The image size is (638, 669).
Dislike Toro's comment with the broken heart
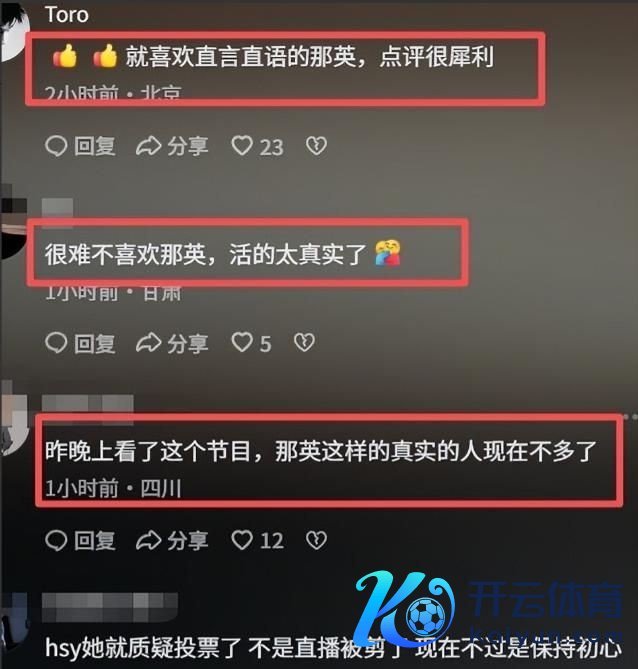point(316,146)
